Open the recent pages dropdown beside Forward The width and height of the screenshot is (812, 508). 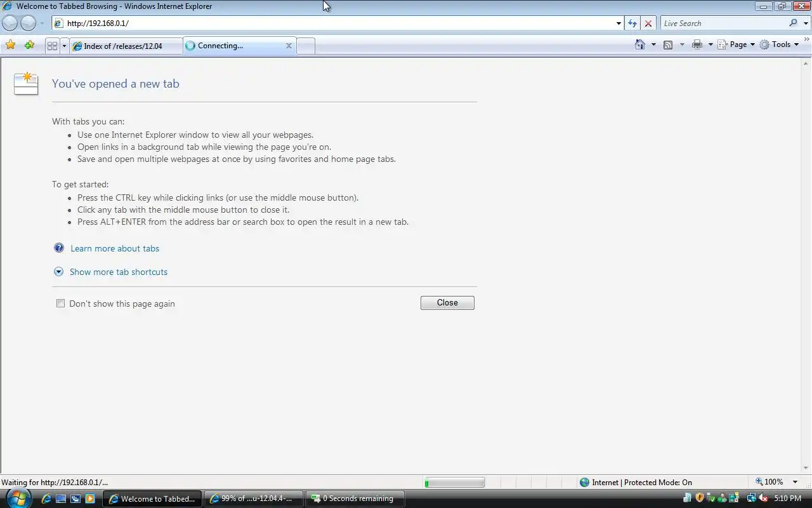point(43,23)
